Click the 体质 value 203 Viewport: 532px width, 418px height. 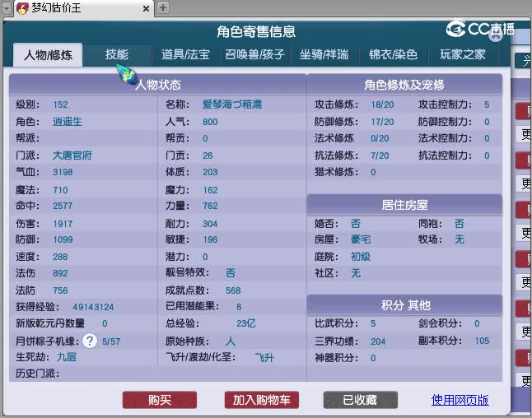[210, 172]
